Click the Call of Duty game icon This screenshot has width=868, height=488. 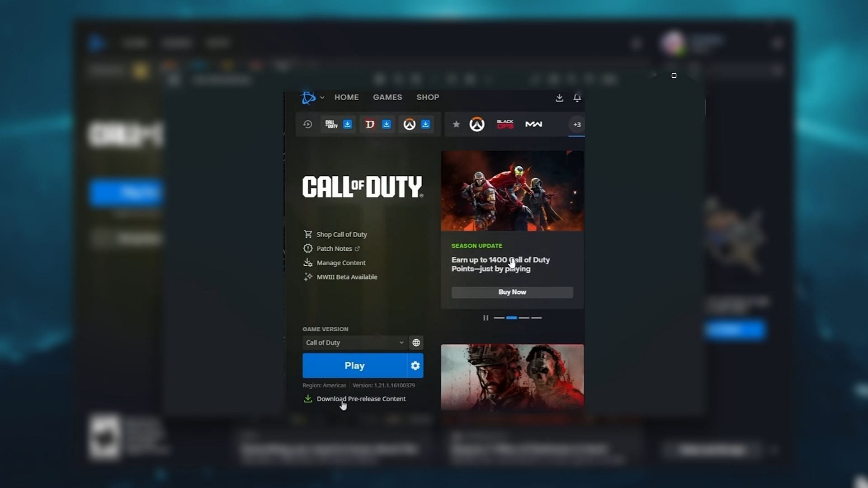pos(331,124)
